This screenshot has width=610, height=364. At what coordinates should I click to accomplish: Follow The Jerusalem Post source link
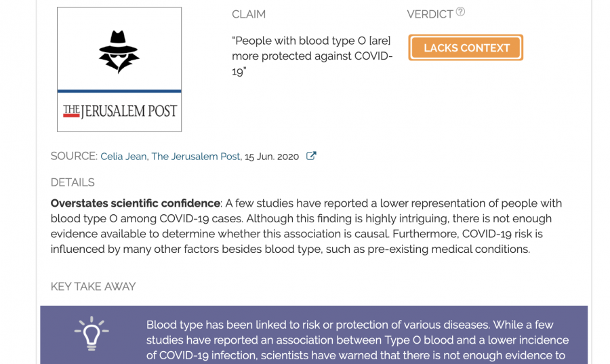pyautogui.click(x=195, y=157)
